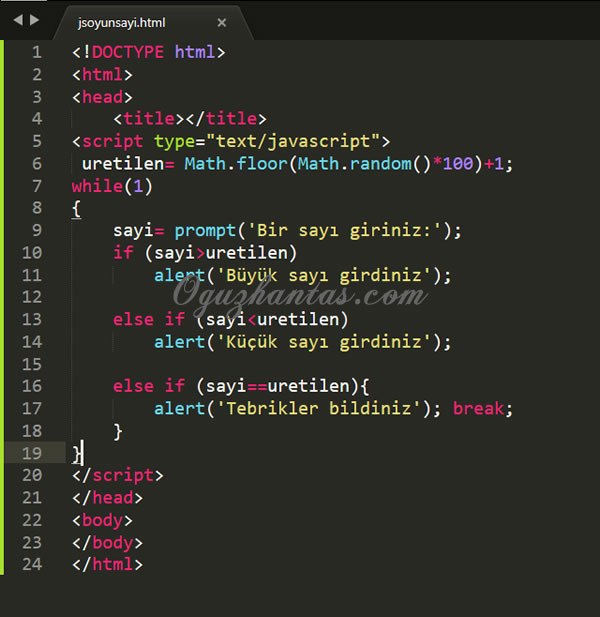Click the uretilen variable on line 6
Image resolution: width=600 pixels, height=617 pixels.
click(123, 164)
